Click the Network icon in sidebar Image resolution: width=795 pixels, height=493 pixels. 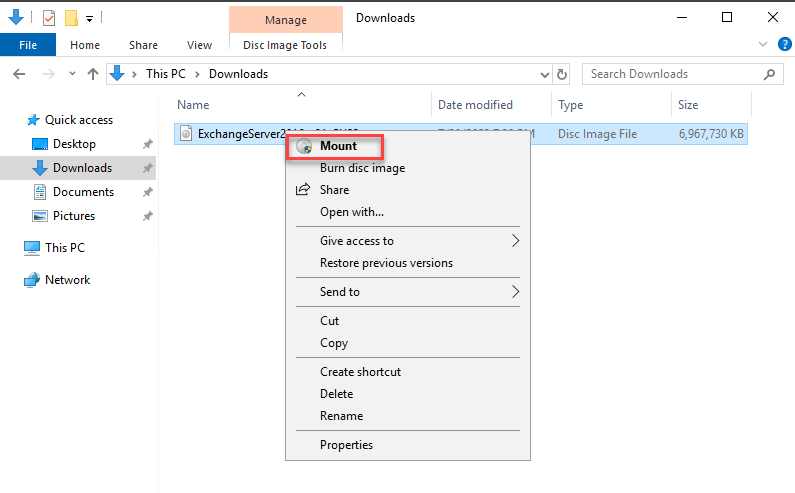pos(32,280)
